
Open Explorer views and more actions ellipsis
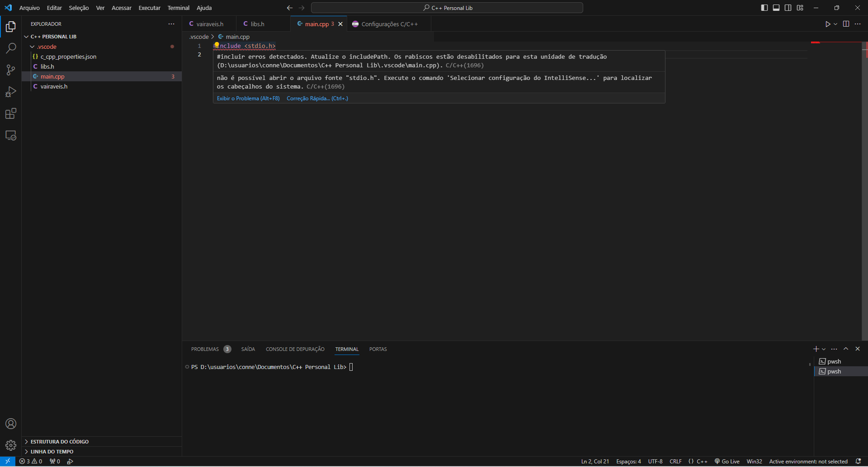(x=171, y=24)
